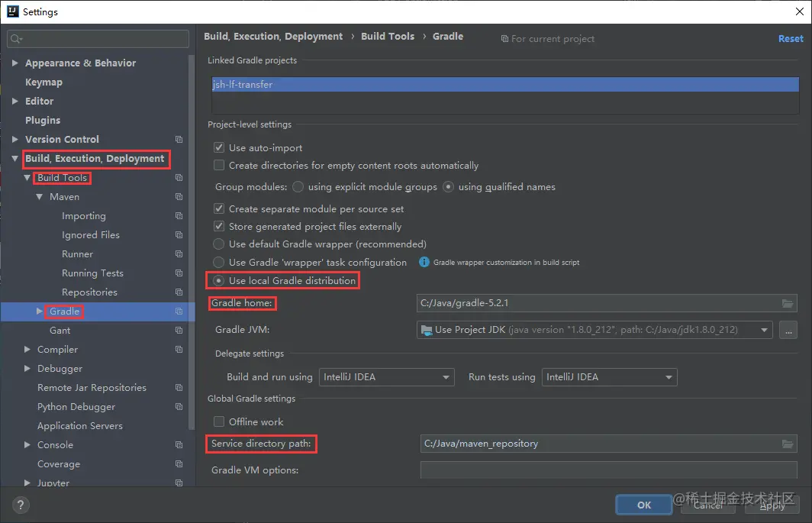Image resolution: width=812 pixels, height=523 pixels.
Task: Expand Appearance & Behavior section
Action: [x=15, y=63]
